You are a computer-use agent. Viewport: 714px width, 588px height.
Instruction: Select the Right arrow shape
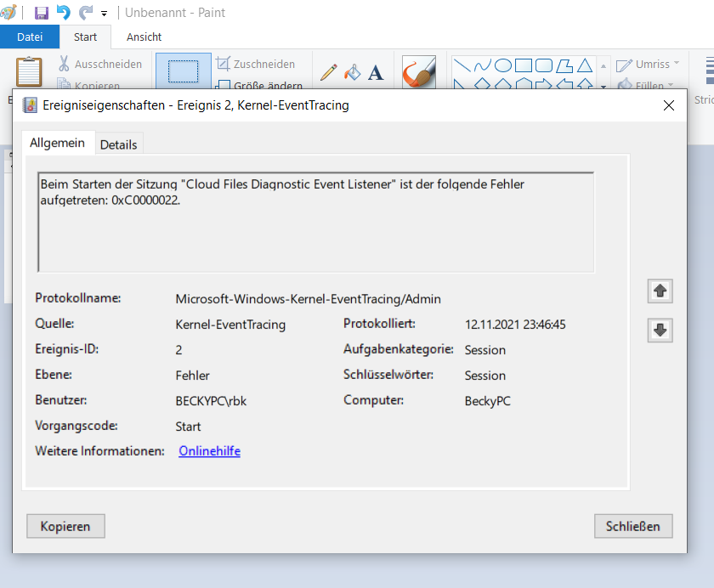click(x=544, y=84)
